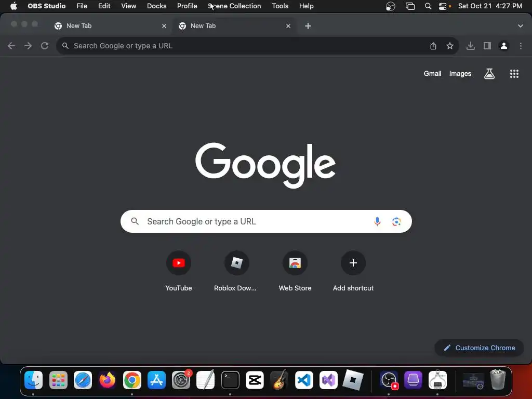Go back using the back arrow
The height and width of the screenshot is (399, 532).
[11, 46]
